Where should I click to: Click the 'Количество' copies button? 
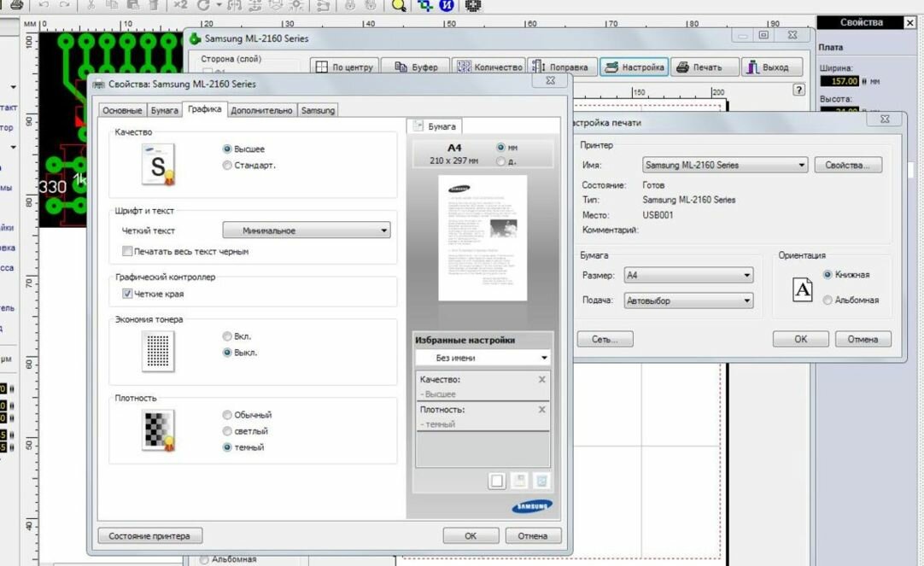(x=489, y=67)
